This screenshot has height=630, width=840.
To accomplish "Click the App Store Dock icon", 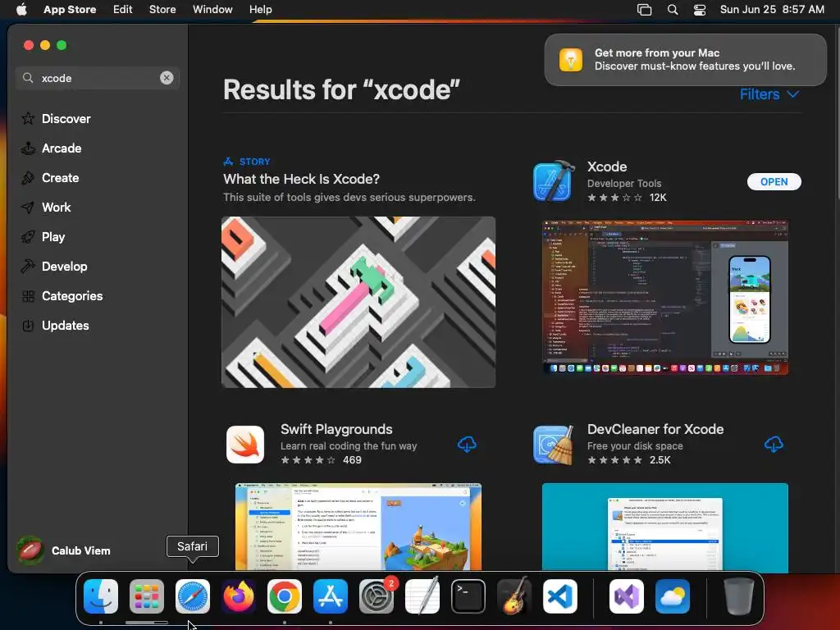I will (330, 596).
